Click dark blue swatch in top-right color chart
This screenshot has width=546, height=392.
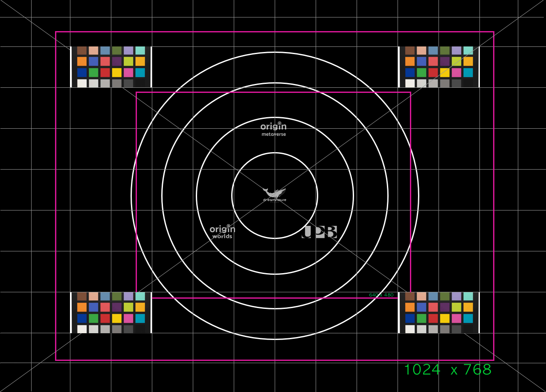(410, 72)
